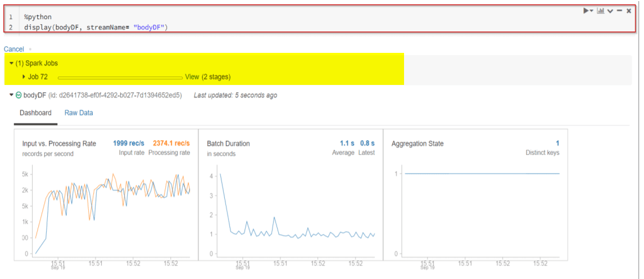Click the Job 72 progress bar
Viewport: 644px width, 279px height.
pyautogui.click(x=120, y=77)
